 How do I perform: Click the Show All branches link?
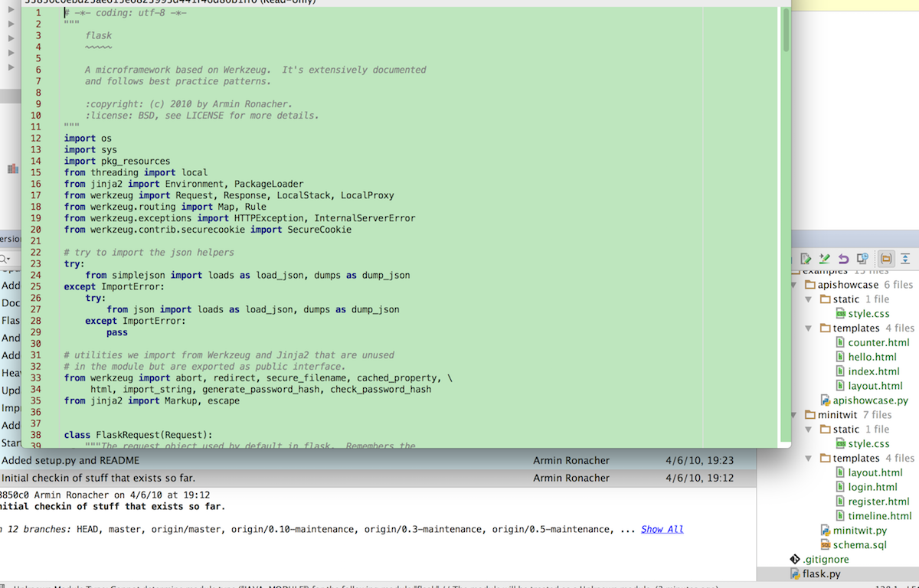click(662, 529)
